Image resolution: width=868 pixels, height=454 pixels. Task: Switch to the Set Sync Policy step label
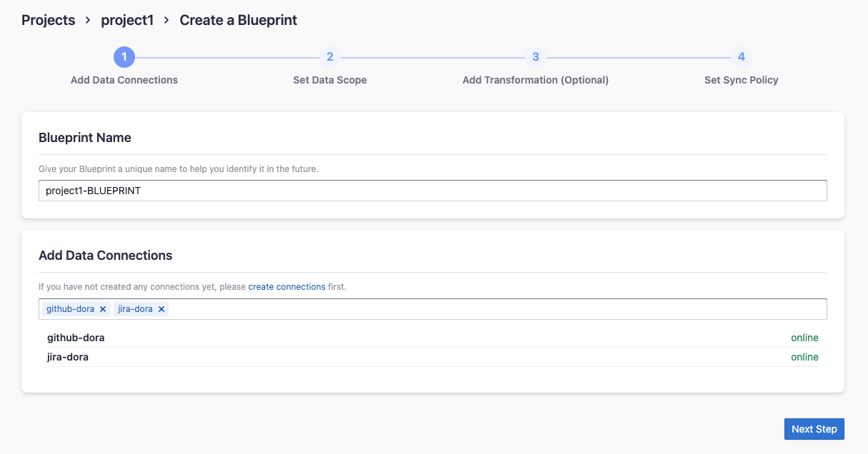(741, 80)
